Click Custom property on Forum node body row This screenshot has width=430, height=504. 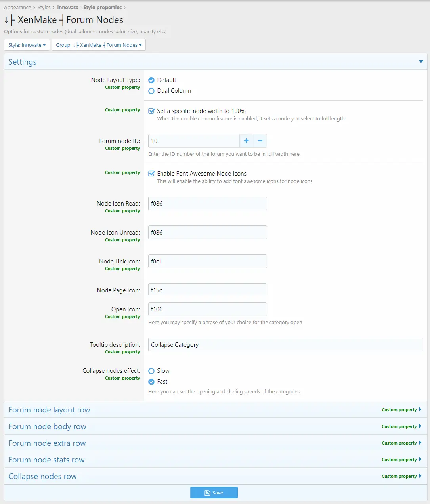click(399, 426)
